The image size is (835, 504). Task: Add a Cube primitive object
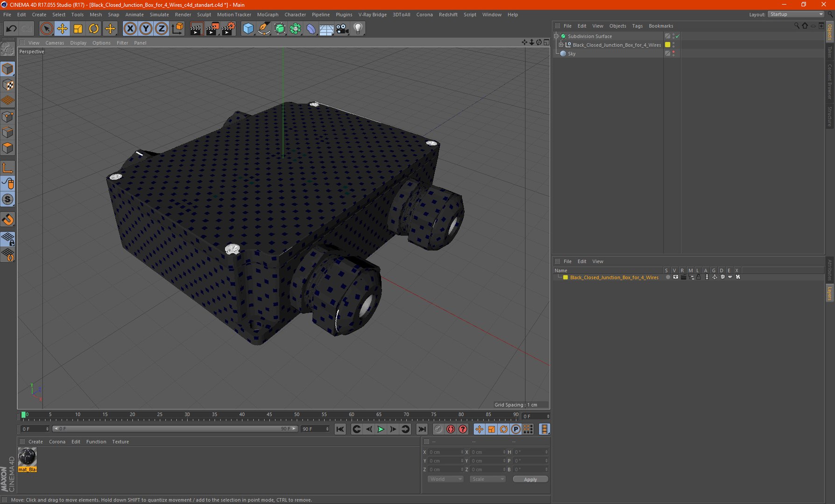click(248, 29)
